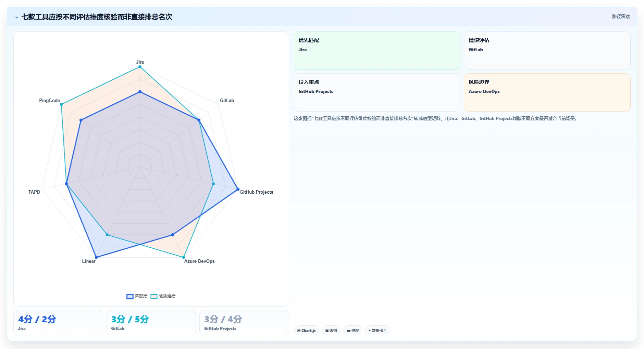Viewport: 644px width, 349px height.
Task: Click the 表格 tag chip
Action: pos(331,331)
